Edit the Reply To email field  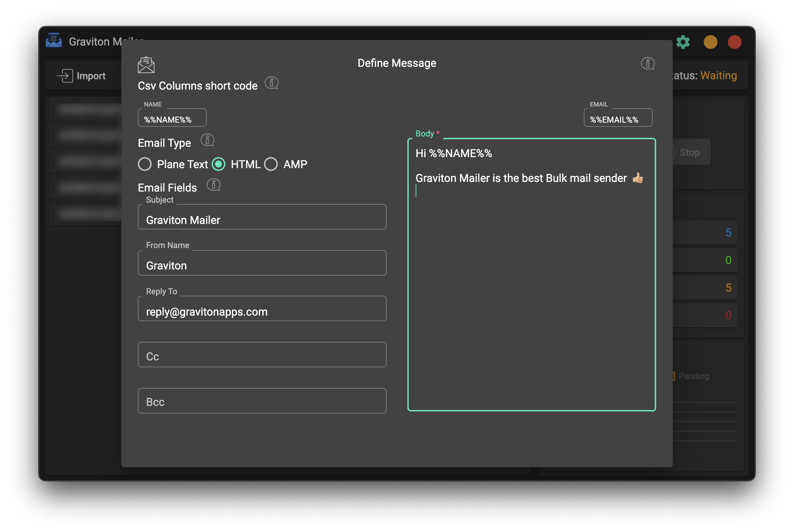(x=262, y=309)
